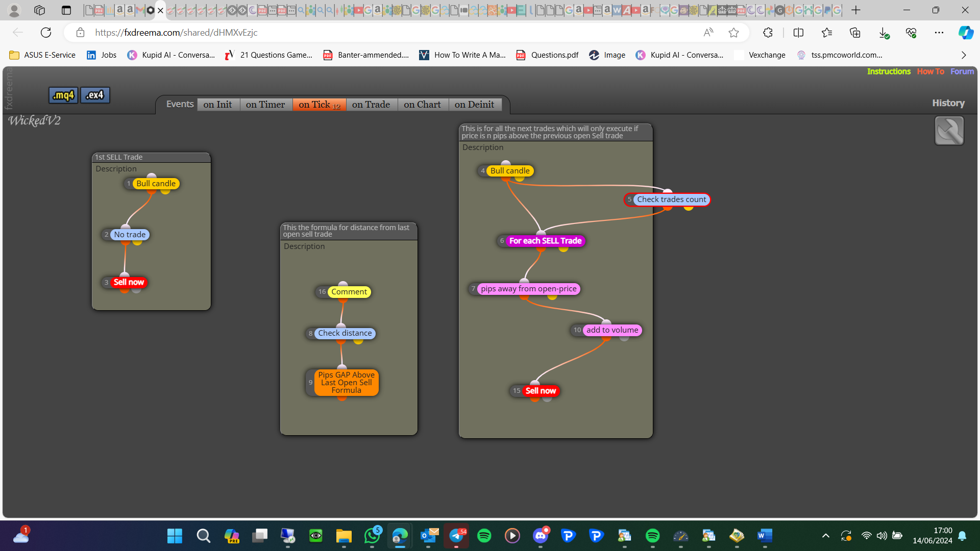Download the .mq4 source file
The width and height of the screenshot is (980, 551).
tap(63, 95)
